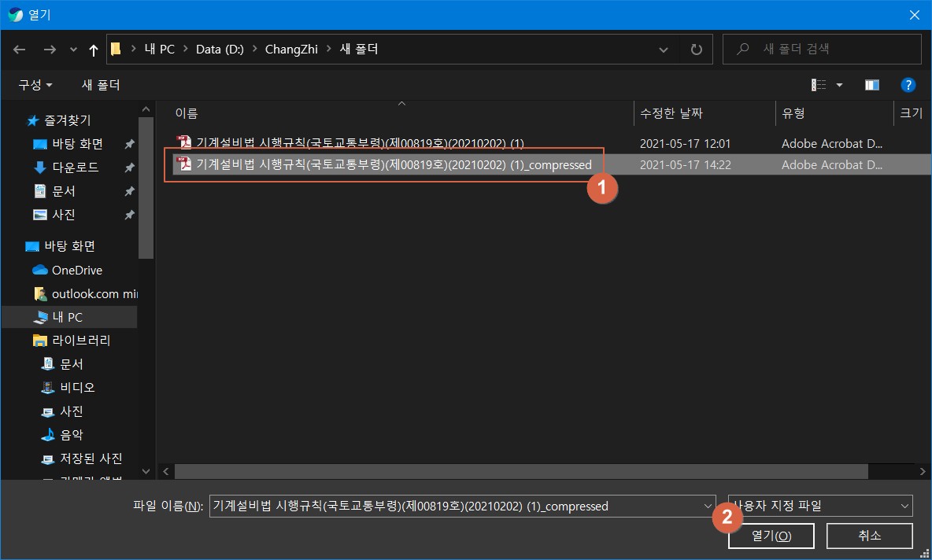This screenshot has height=560, width=932.
Task: Open the help icon
Action: [908, 84]
